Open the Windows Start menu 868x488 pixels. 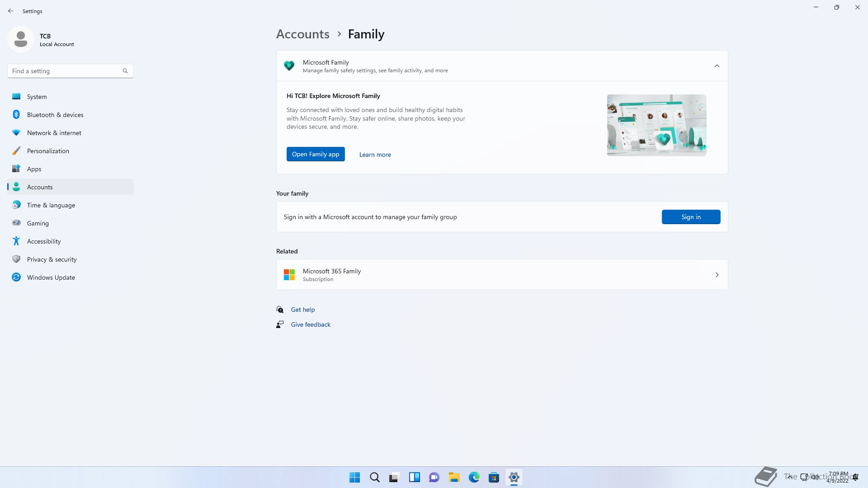point(355,477)
